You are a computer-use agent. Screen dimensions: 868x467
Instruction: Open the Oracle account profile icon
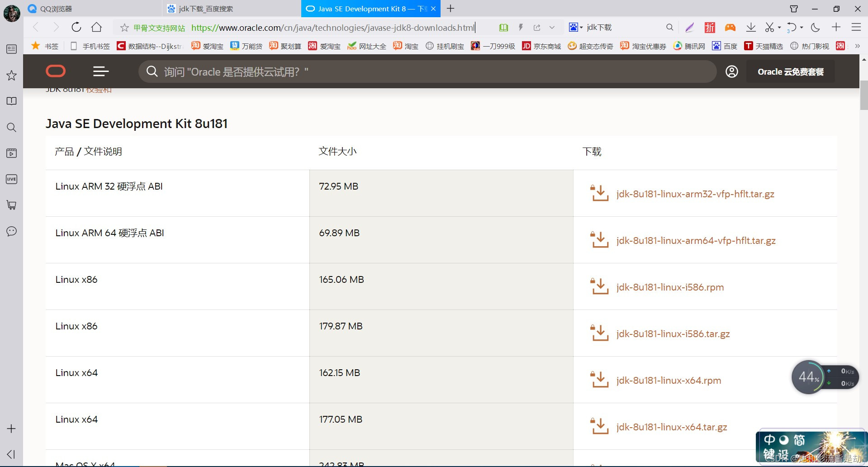(x=732, y=71)
